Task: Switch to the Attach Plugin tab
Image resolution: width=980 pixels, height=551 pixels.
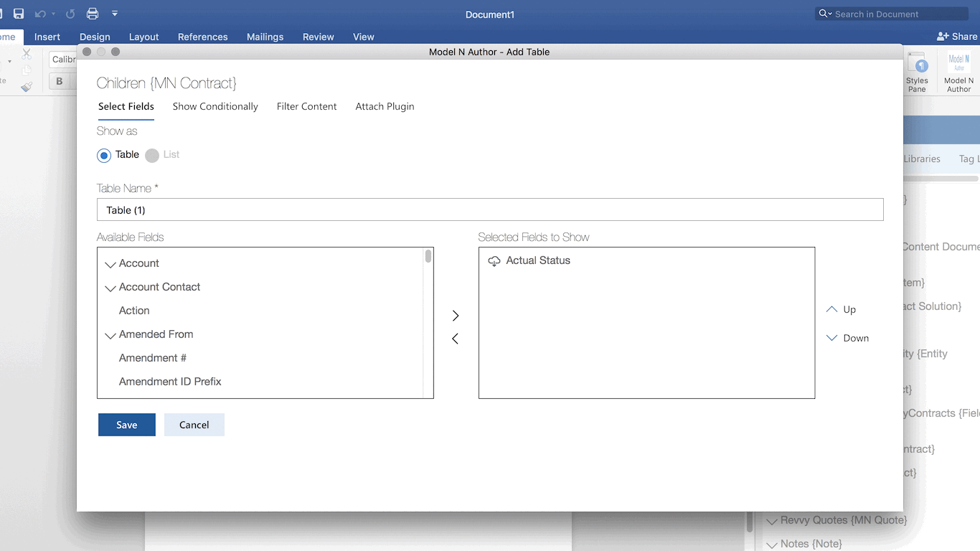Action: (385, 106)
